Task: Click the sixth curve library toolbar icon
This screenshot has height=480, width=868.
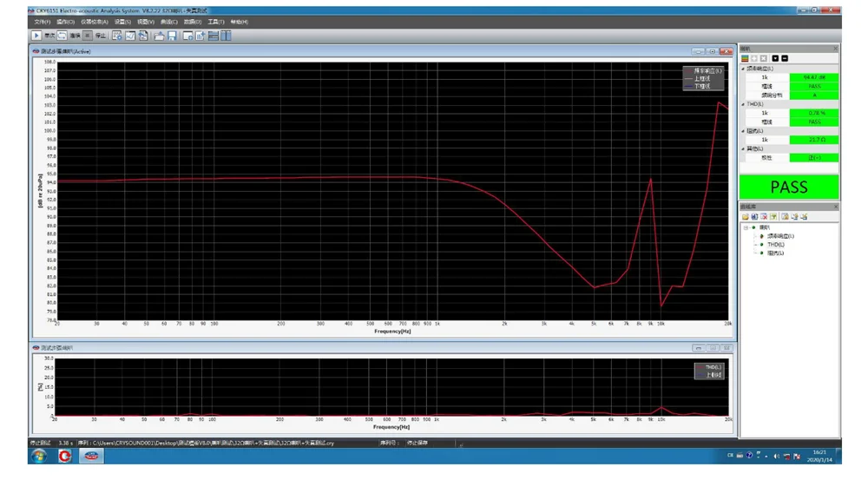Action: [794, 216]
